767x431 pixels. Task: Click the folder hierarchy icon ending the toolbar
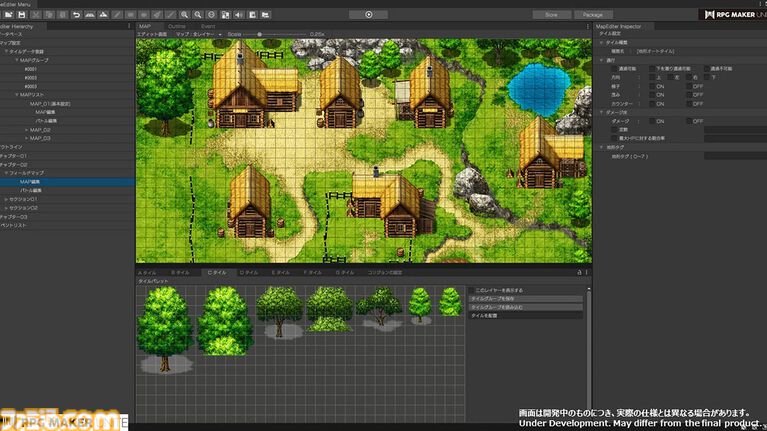(266, 15)
